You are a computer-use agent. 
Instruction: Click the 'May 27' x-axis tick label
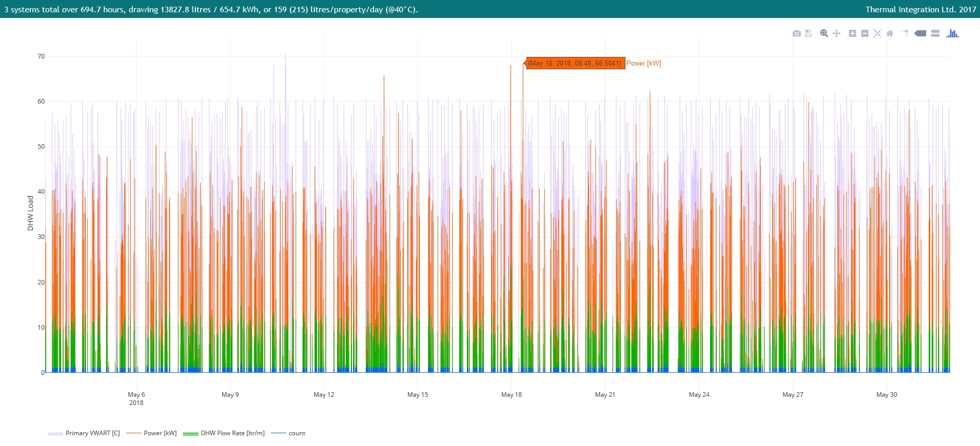click(793, 395)
